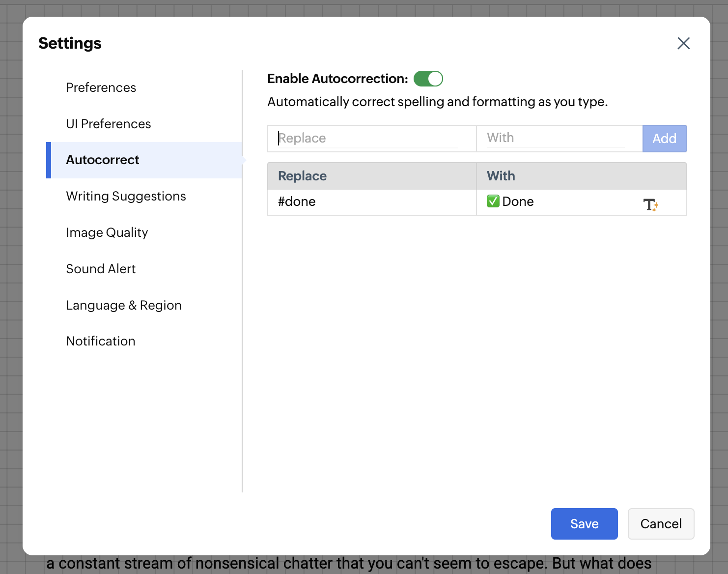Click the text formatting icon in #done row
The image size is (728, 574).
tap(650, 204)
